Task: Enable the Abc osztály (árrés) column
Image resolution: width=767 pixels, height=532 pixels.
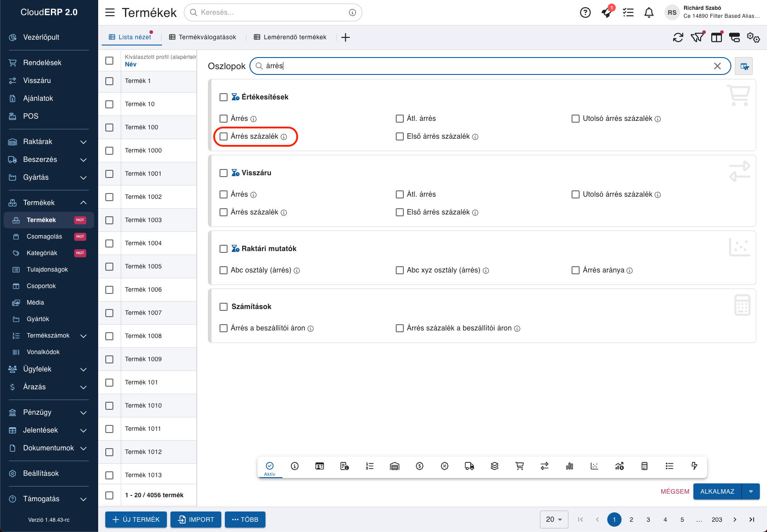Action: 224,270
